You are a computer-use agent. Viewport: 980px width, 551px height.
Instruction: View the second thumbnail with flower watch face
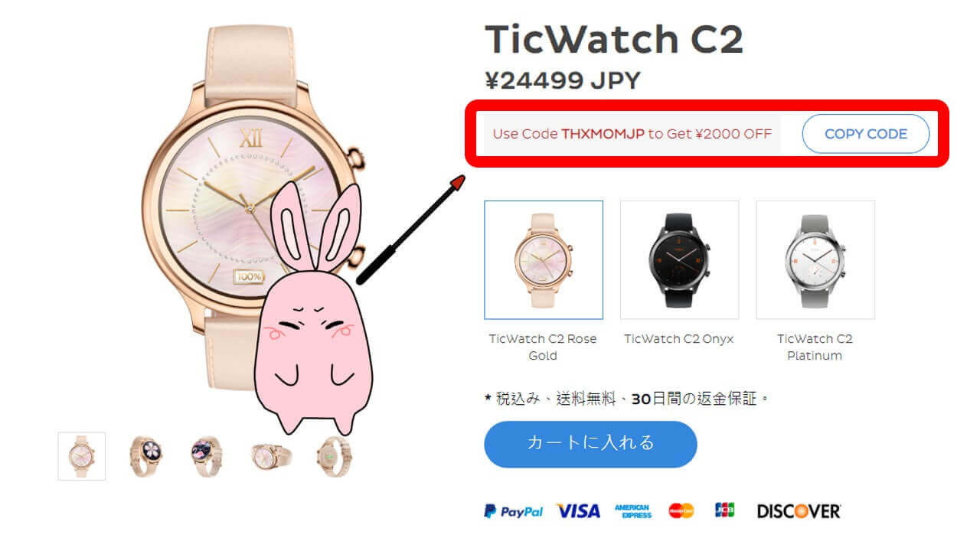[x=145, y=456]
